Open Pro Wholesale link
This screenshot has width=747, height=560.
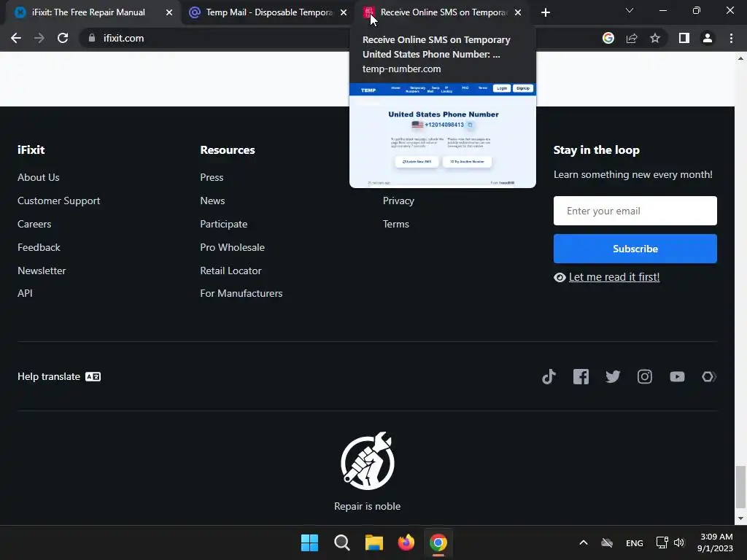pos(232,247)
